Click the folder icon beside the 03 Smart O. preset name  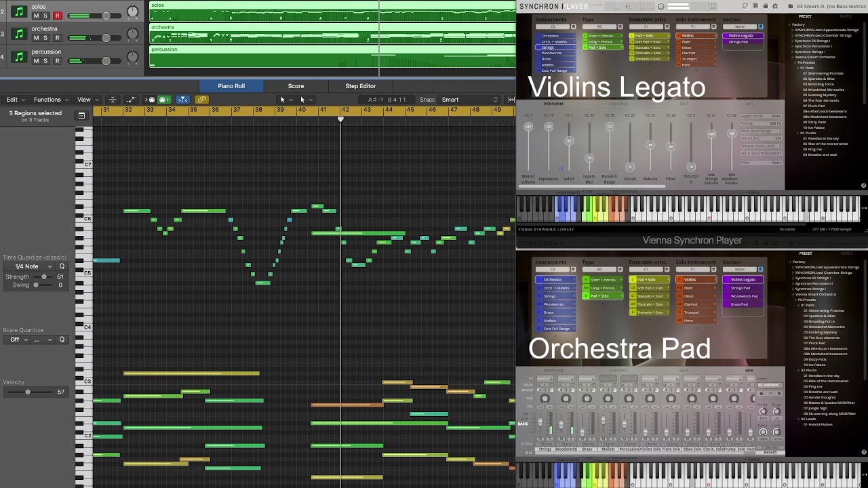coord(791,6)
